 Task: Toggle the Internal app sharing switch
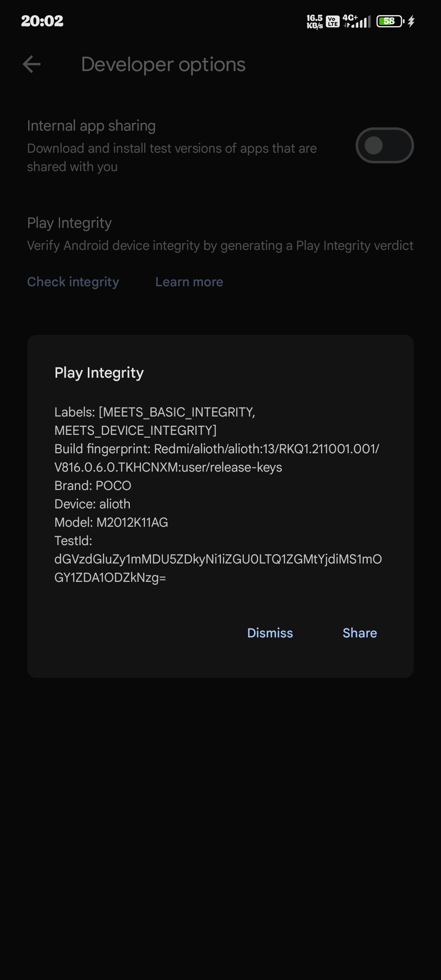(x=384, y=145)
